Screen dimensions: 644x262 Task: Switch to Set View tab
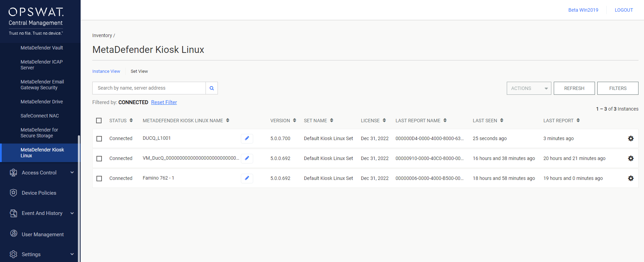pos(139,71)
